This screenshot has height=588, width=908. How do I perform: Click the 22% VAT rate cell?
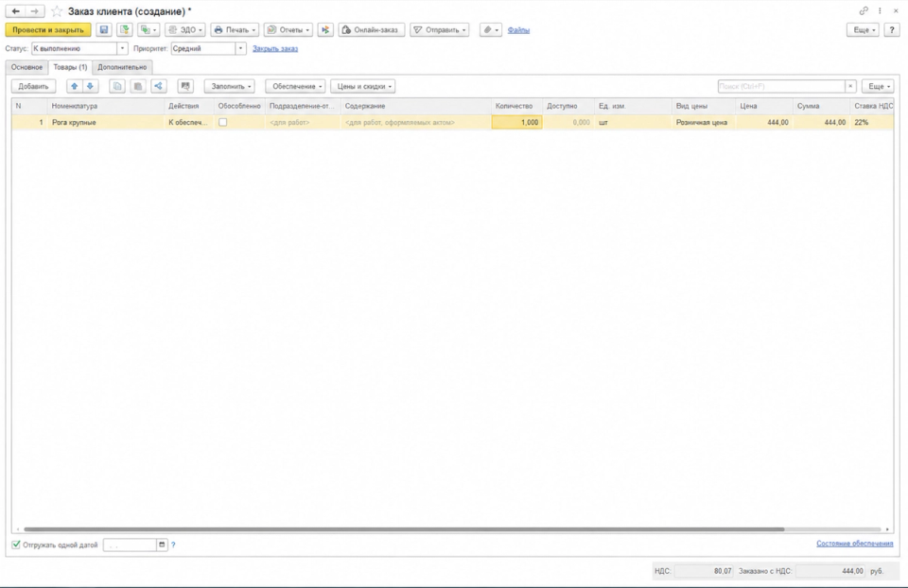[x=873, y=122]
